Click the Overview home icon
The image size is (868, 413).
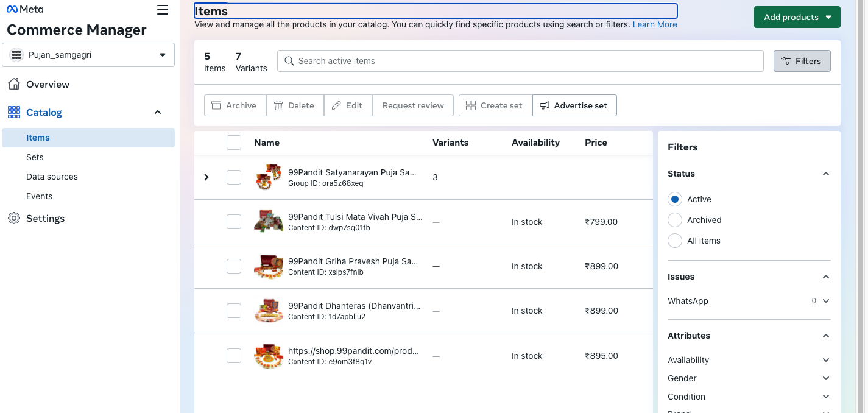pyautogui.click(x=14, y=84)
